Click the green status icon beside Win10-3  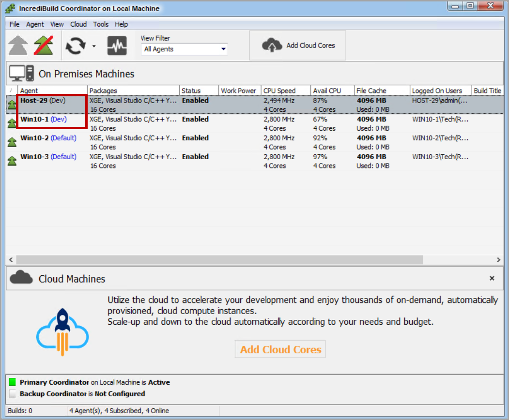12,161
